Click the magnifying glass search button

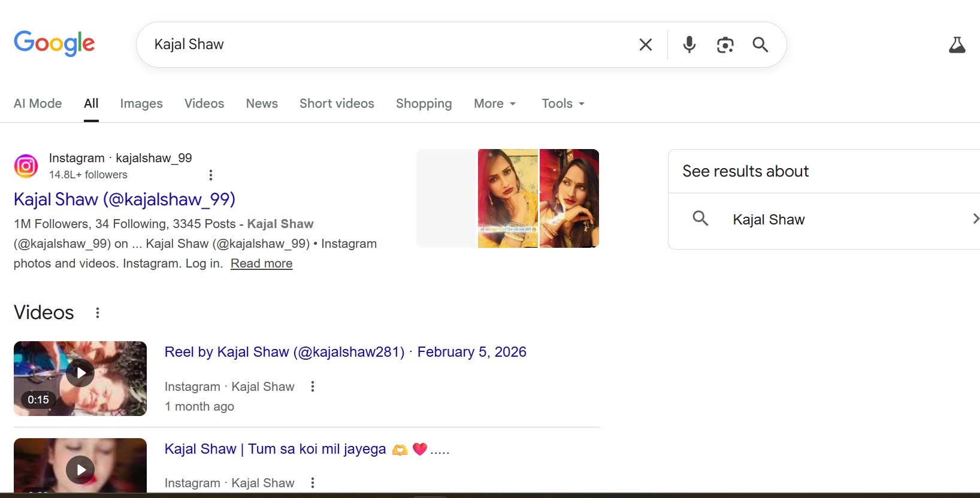point(760,45)
